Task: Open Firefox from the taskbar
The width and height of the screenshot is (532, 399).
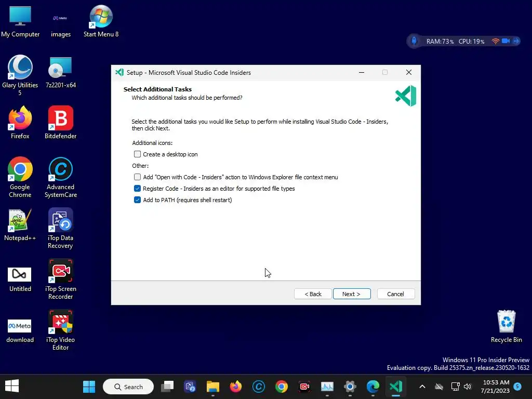Action: pyautogui.click(x=235, y=387)
